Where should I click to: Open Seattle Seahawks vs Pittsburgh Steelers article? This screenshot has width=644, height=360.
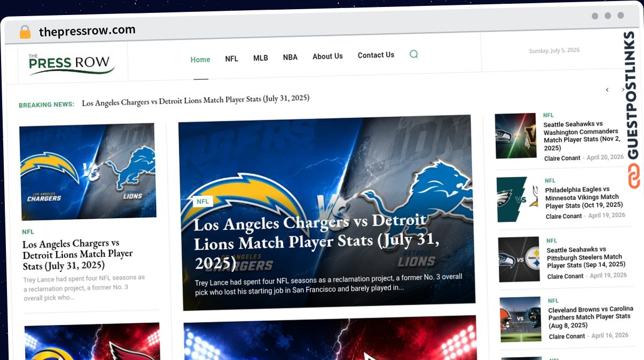pos(586,257)
